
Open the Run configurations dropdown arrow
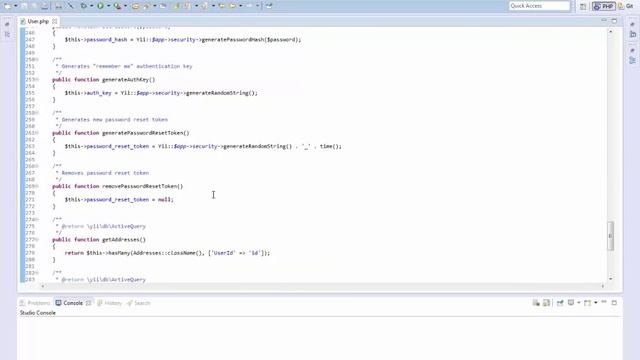[x=108, y=6]
